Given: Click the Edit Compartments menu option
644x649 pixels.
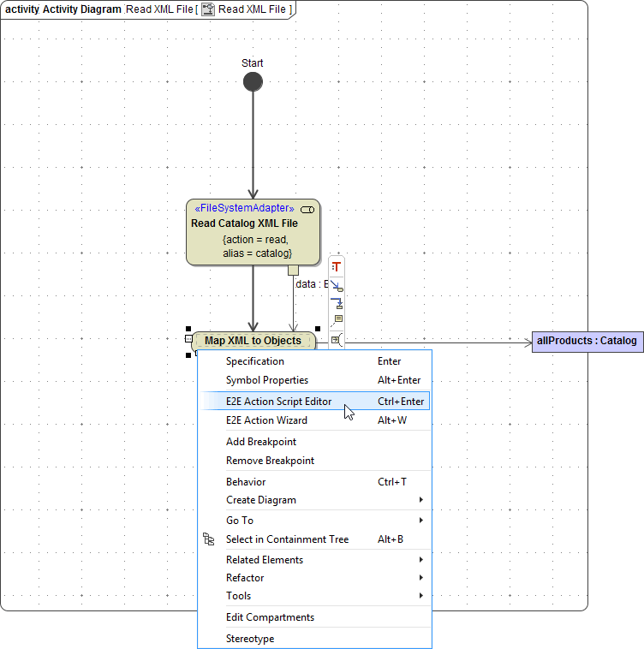Looking at the screenshot, I should tap(270, 617).
